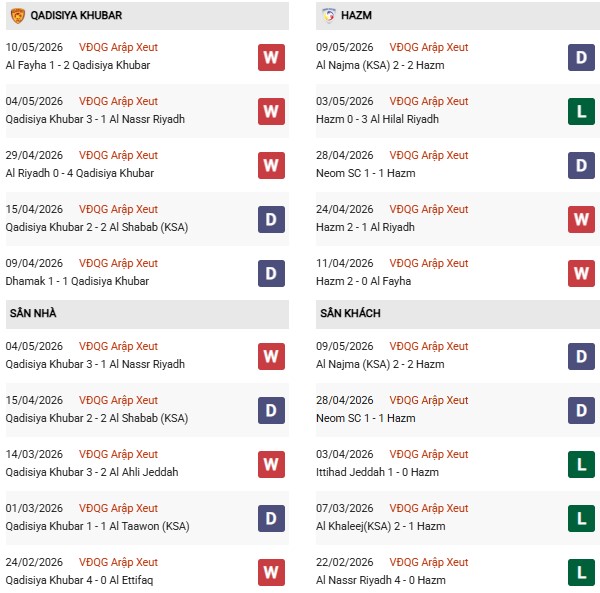Screen dimensions: 600x593
Task: Open VĐQG Arập Xeut link dated 07/03/2026
Action: (x=429, y=508)
